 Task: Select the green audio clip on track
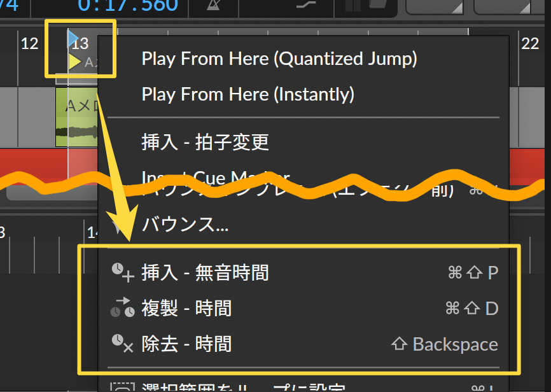(76, 117)
